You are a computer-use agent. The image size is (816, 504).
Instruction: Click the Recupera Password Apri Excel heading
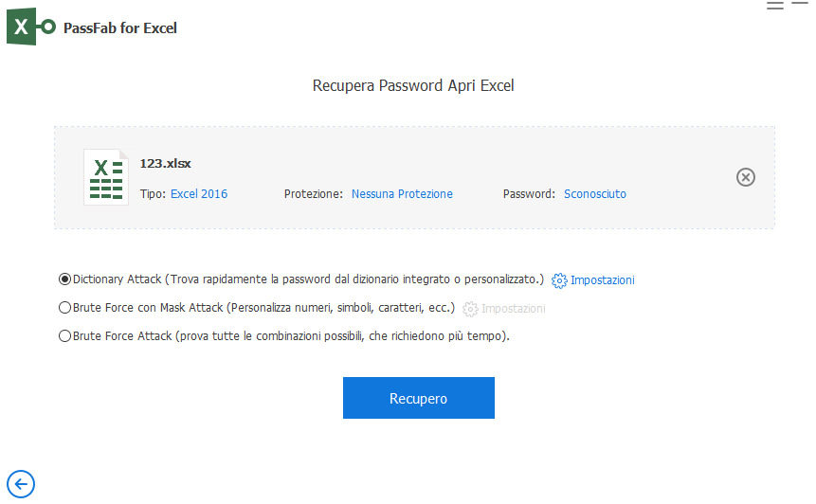point(413,86)
